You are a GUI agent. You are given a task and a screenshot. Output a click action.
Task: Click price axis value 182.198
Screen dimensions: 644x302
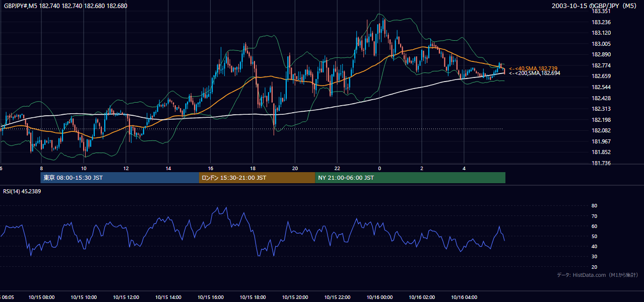pyautogui.click(x=601, y=120)
